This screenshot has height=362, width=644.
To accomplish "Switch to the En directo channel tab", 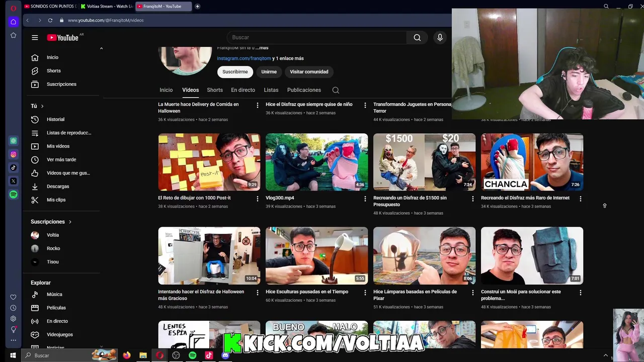I will pyautogui.click(x=243, y=90).
